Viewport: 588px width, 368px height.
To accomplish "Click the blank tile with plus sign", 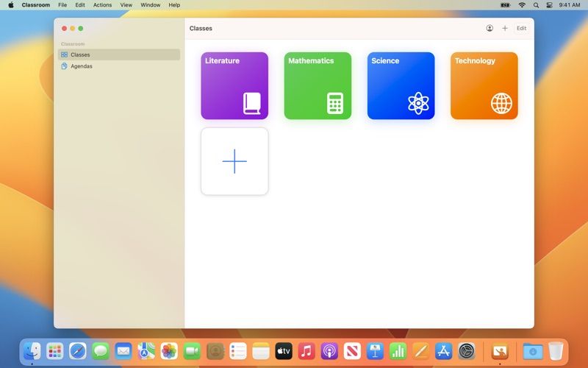I will pos(234,161).
